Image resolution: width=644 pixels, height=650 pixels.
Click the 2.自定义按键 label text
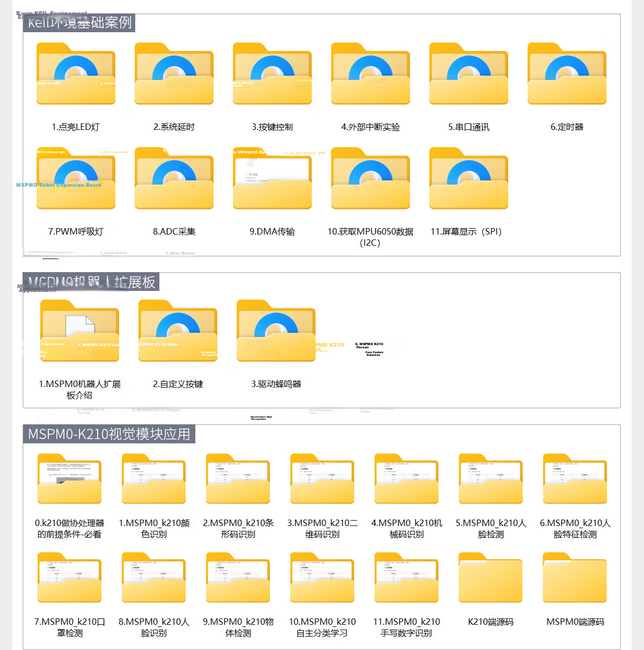pyautogui.click(x=178, y=384)
